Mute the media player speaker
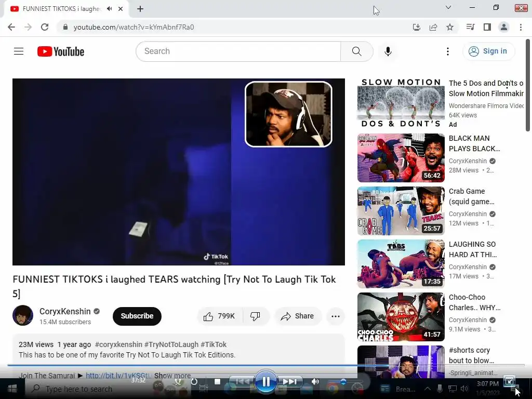This screenshot has height=399, width=532. [x=315, y=381]
